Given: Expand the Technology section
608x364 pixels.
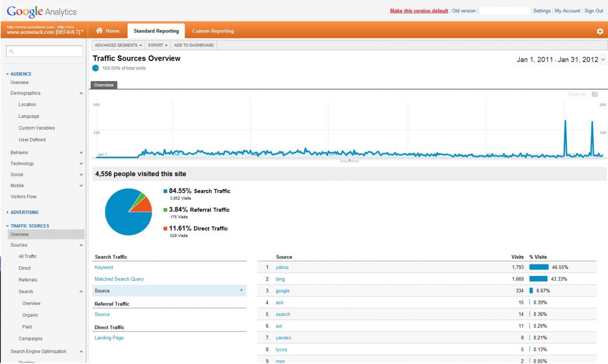Looking at the screenshot, I should click(x=81, y=164).
